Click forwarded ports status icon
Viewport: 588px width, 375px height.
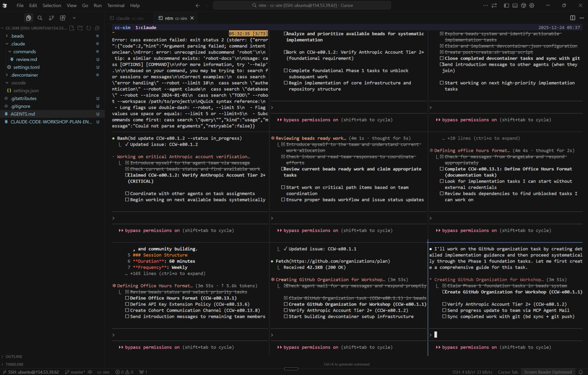[x=143, y=372]
